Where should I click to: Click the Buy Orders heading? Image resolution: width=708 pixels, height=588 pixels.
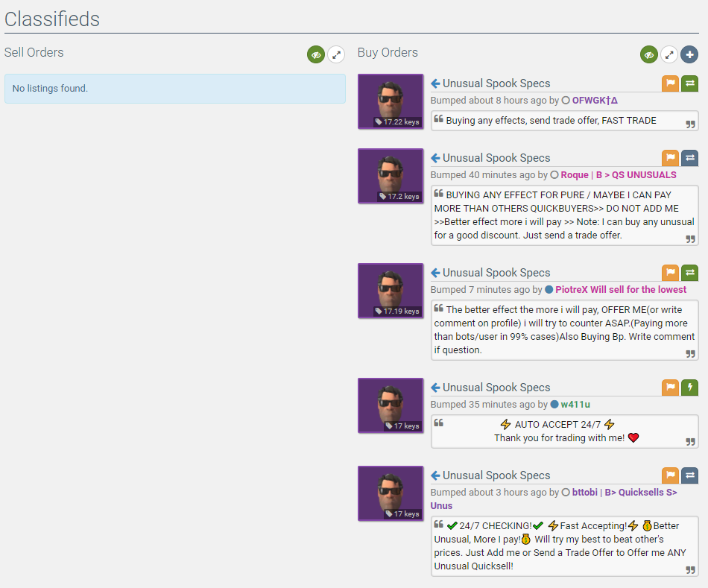pyautogui.click(x=388, y=52)
